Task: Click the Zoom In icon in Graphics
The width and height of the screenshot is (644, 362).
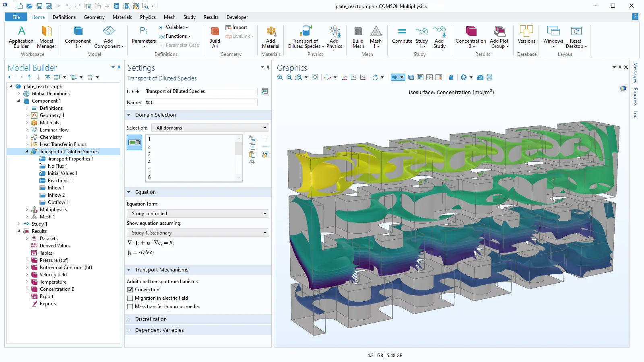Action: (x=280, y=77)
